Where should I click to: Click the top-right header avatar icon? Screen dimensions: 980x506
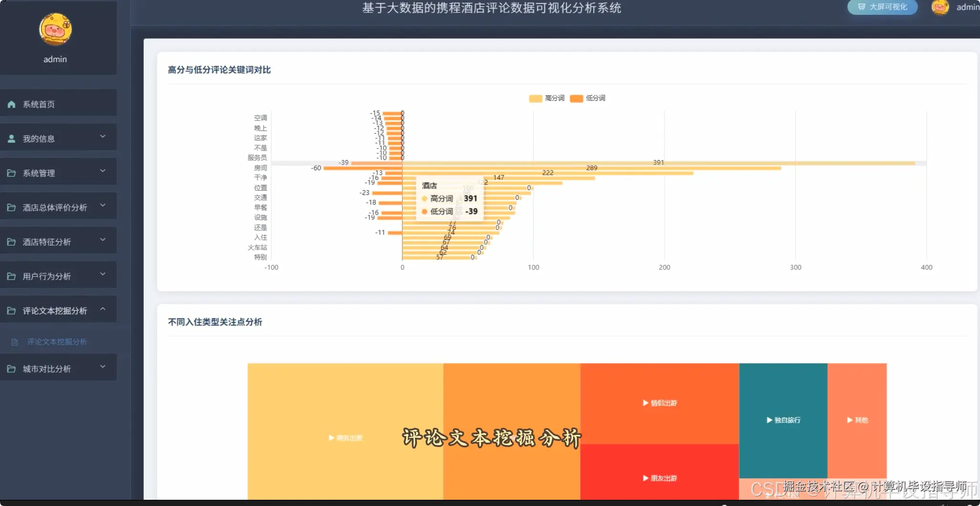pyautogui.click(x=940, y=7)
